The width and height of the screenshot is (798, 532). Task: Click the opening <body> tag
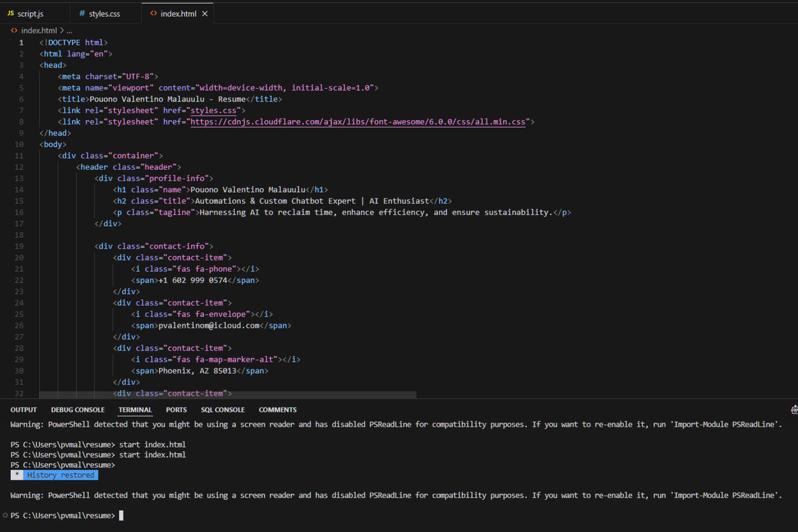pyautogui.click(x=53, y=144)
